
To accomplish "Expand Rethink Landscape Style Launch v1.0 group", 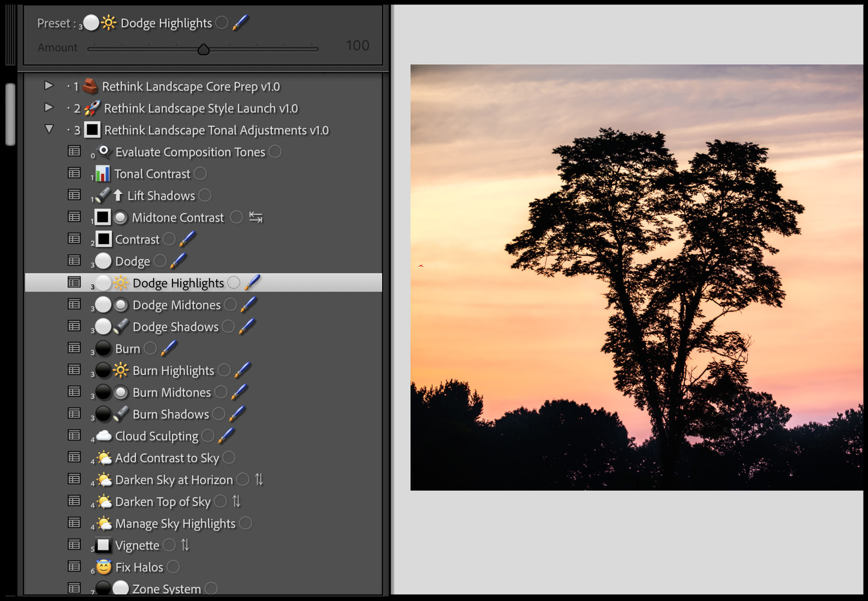I will [x=49, y=108].
